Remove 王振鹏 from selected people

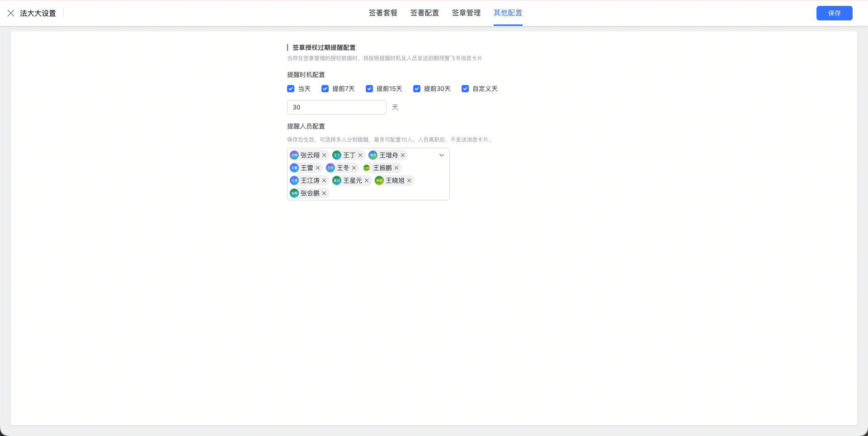pos(396,168)
